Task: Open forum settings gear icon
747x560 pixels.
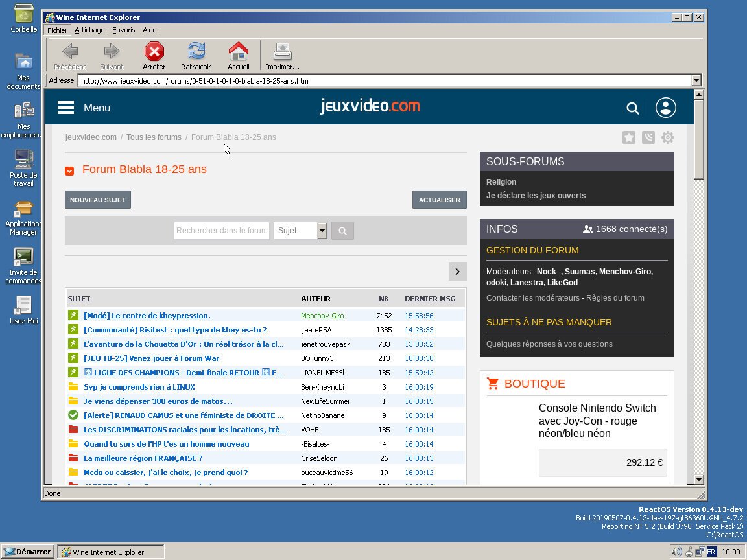Action: point(668,137)
